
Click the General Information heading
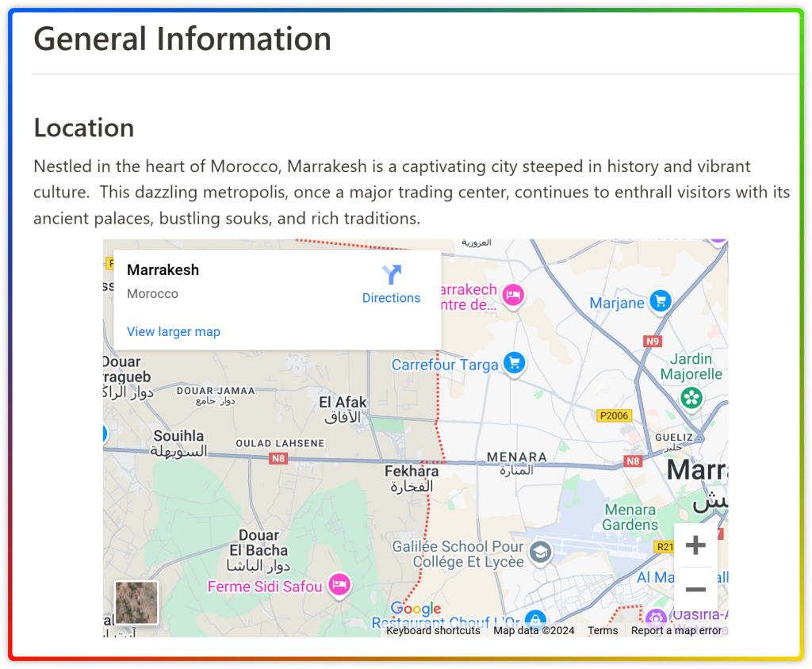coord(182,40)
